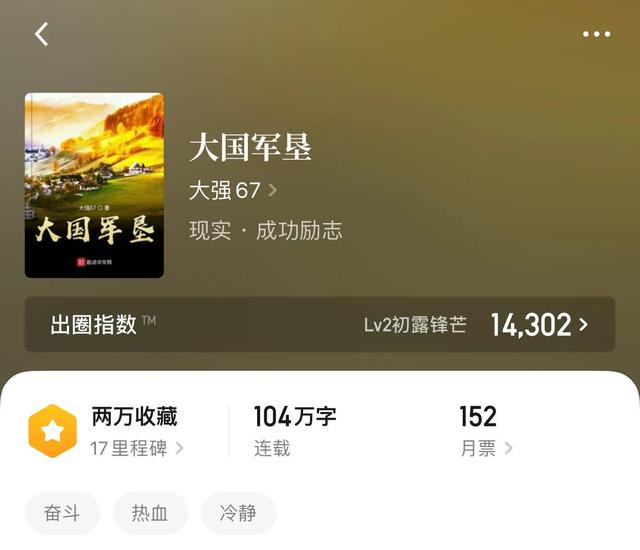Expand chevron next to 17里程碑
640x550 pixels.
click(x=179, y=448)
